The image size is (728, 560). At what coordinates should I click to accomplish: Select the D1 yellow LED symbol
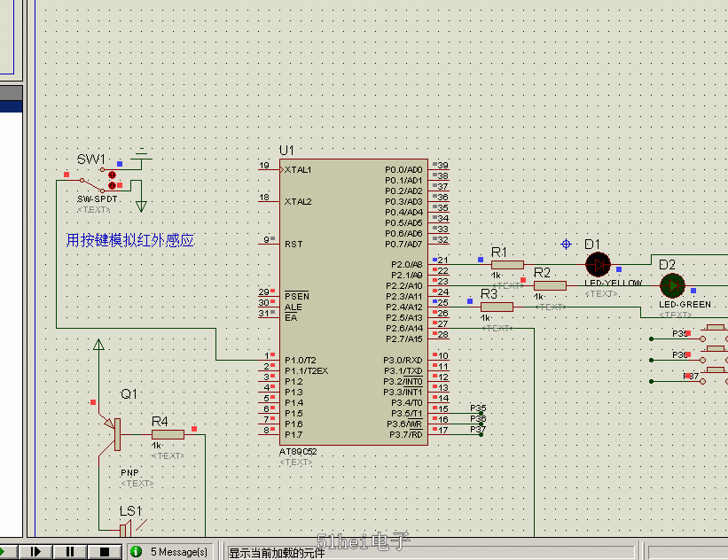coord(598,264)
